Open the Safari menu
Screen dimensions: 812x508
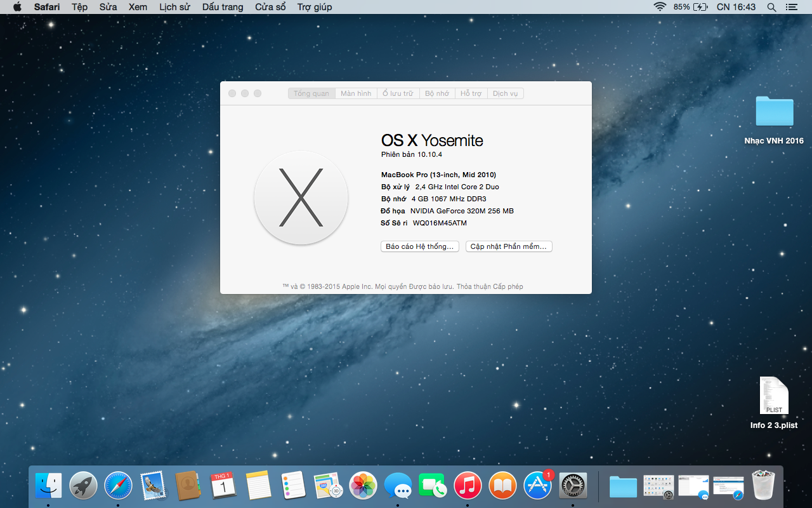coord(47,7)
